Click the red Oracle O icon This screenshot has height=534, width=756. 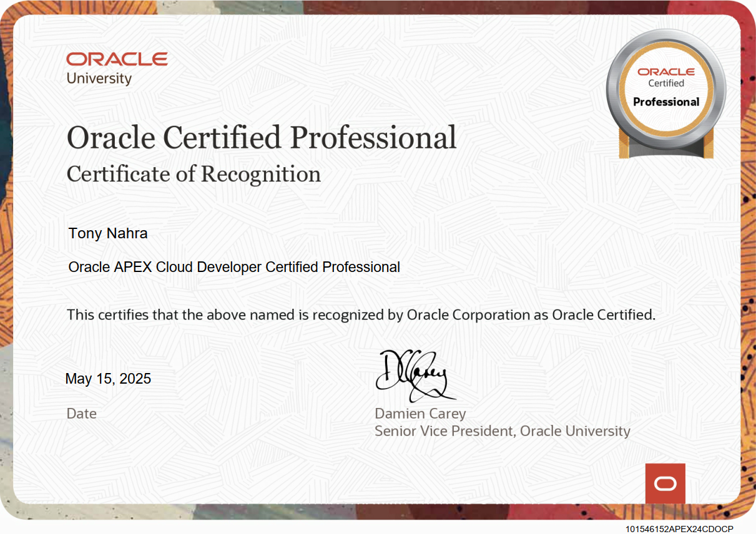(x=665, y=483)
